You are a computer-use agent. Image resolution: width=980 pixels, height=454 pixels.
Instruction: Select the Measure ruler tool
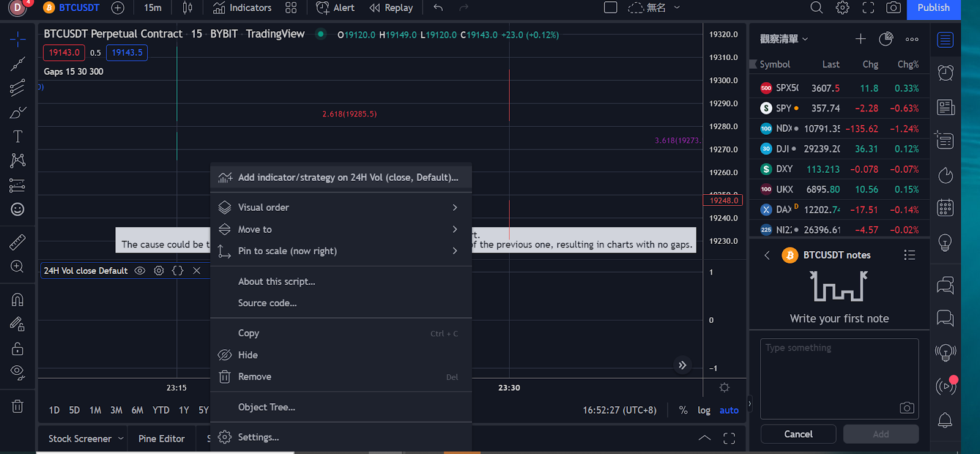[18, 243]
